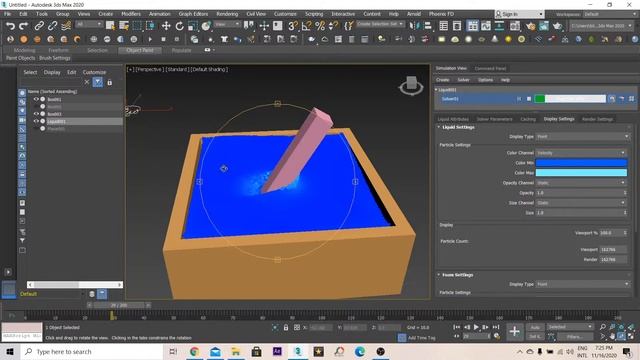Activate the Select and Rotate tool
Image resolution: width=640 pixels, height=360 pixels.
click(x=180, y=26)
